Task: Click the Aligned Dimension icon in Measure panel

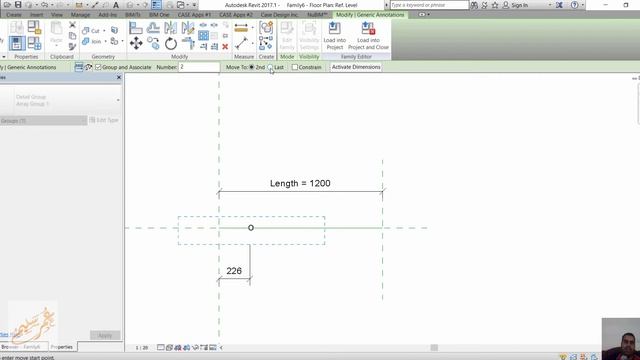Action: point(241,28)
